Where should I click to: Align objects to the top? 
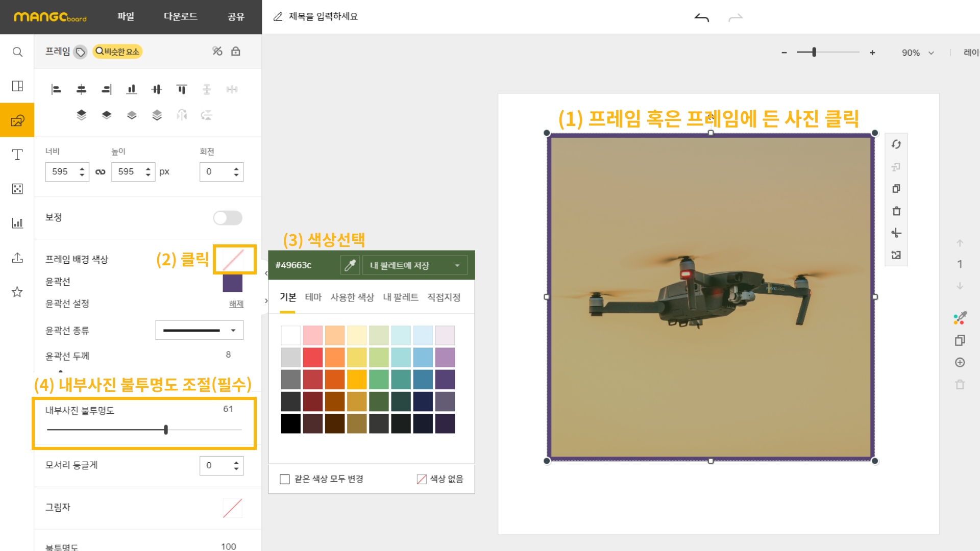182,90
